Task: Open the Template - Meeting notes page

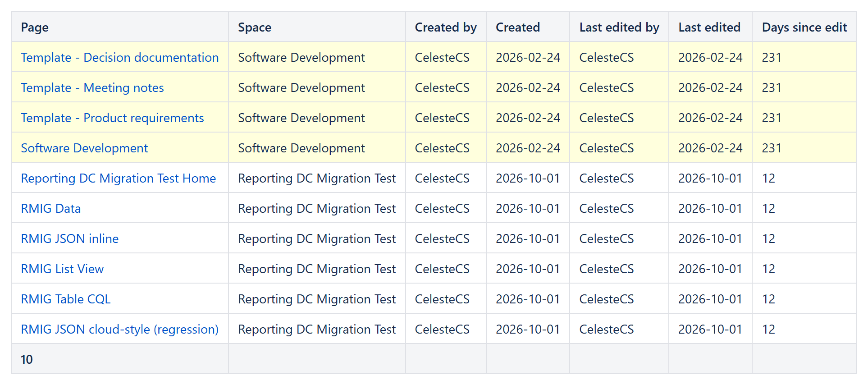Action: (x=92, y=87)
